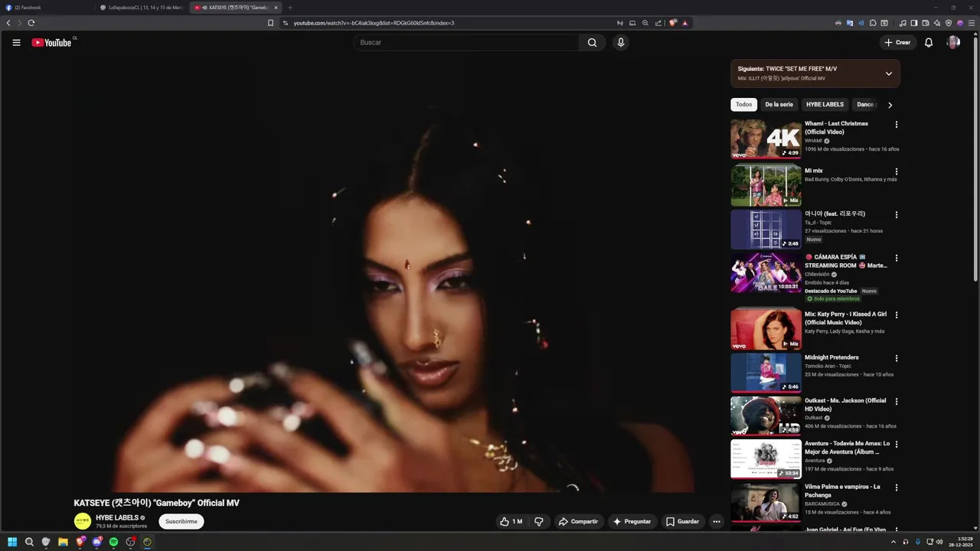Show hidden system tray icons
This screenshot has width=980, height=551.
coord(893,542)
